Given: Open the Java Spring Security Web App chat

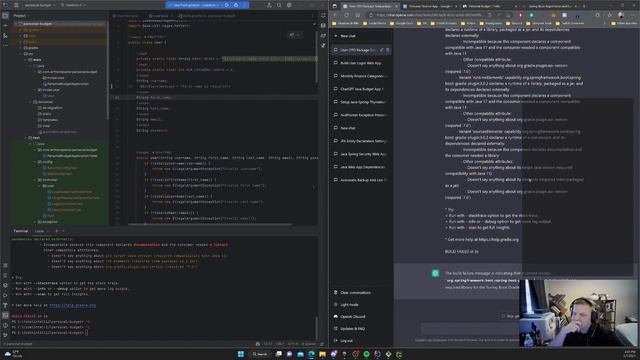Looking at the screenshot, I should tap(361, 154).
